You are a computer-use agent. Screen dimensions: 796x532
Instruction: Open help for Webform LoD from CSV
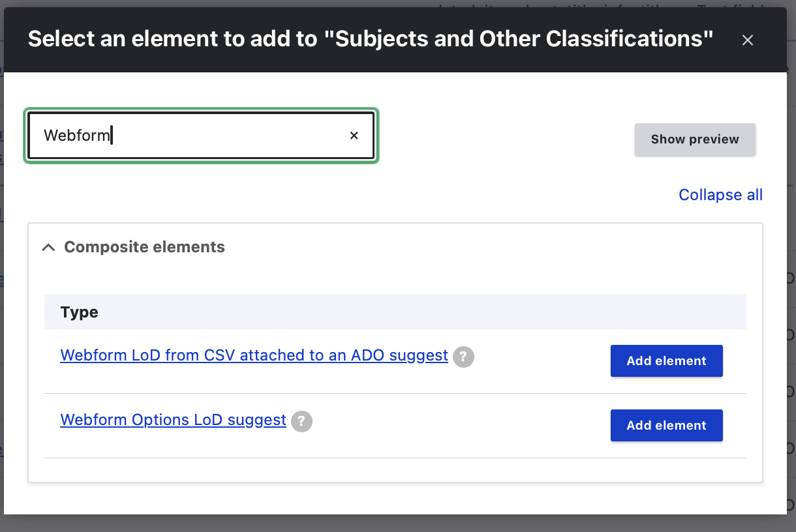(x=463, y=357)
